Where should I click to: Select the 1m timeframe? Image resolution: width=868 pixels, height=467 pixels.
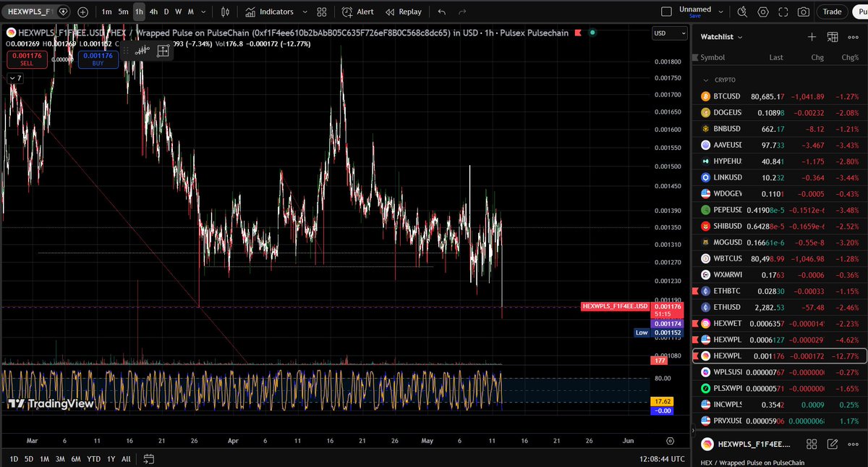tap(107, 12)
